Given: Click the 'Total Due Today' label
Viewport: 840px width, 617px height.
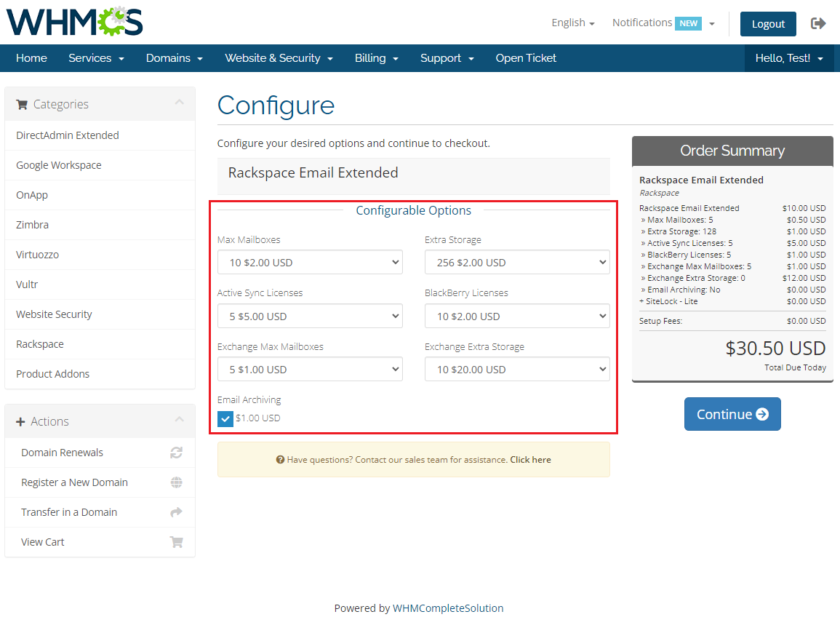Looking at the screenshot, I should click(795, 367).
